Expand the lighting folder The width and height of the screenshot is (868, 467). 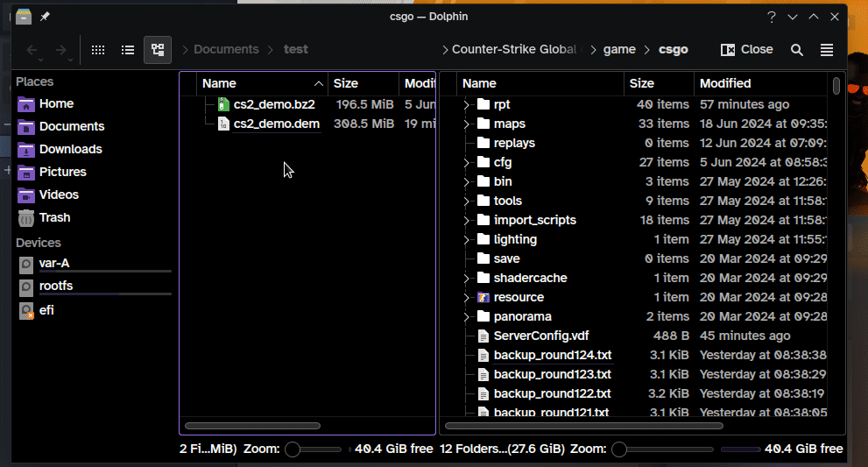[x=466, y=240]
